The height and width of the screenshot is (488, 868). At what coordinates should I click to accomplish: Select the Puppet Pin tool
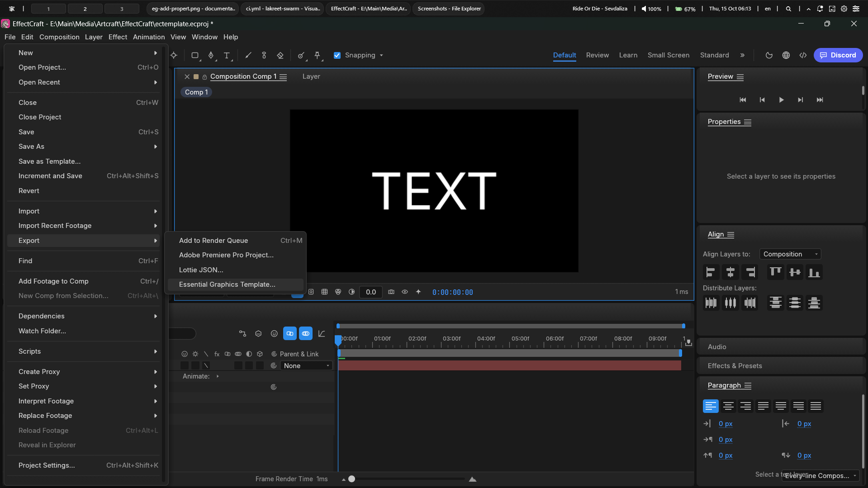click(318, 55)
